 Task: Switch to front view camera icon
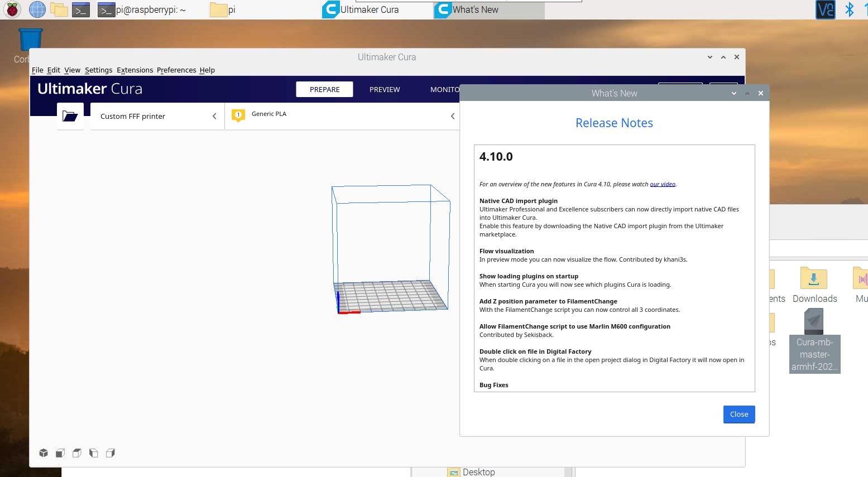60,453
